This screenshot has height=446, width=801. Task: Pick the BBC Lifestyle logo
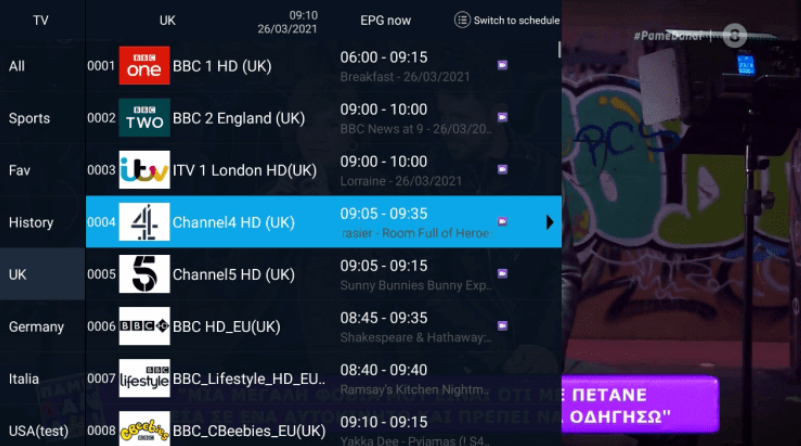[x=144, y=378]
